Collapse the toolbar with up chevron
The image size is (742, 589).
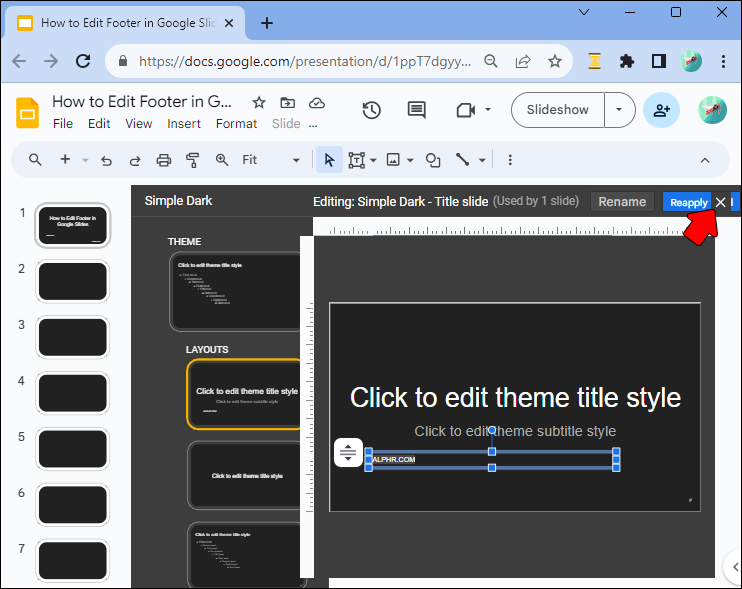[x=705, y=160]
